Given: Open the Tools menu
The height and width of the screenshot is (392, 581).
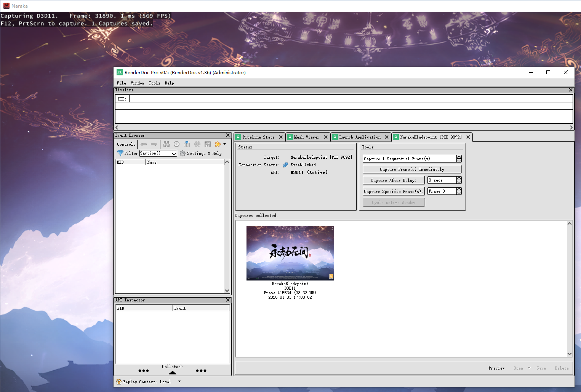Looking at the screenshot, I should [154, 83].
